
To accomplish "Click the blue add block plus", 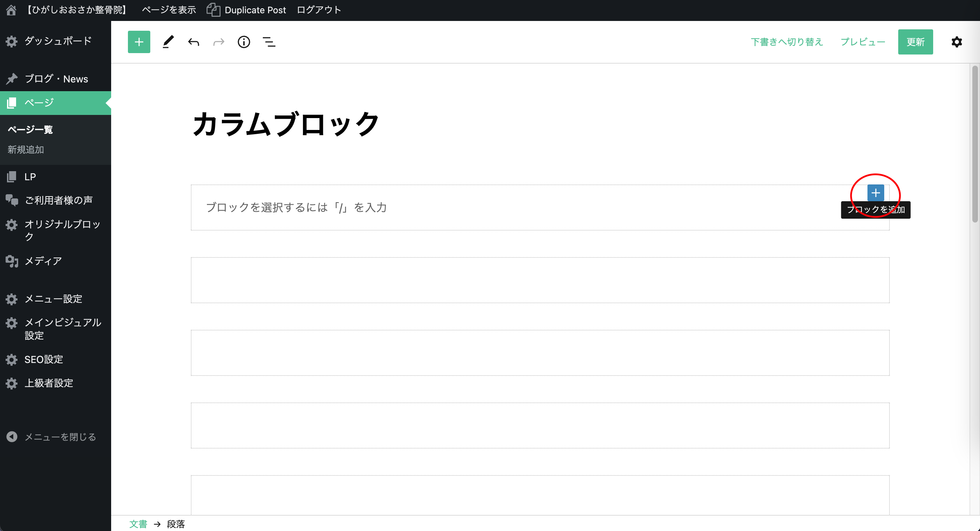I will [875, 193].
